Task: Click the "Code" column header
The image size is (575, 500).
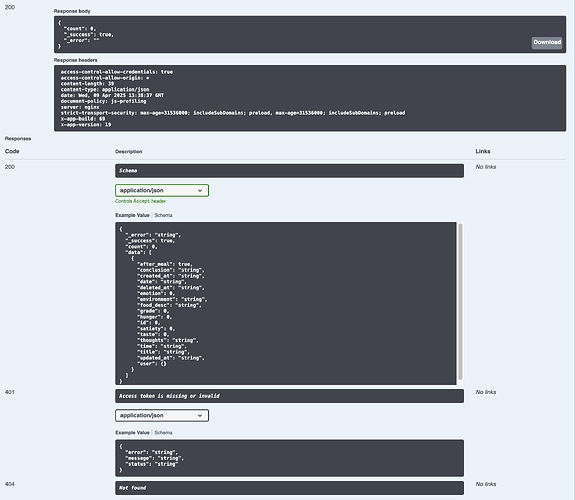Action: tap(12, 151)
